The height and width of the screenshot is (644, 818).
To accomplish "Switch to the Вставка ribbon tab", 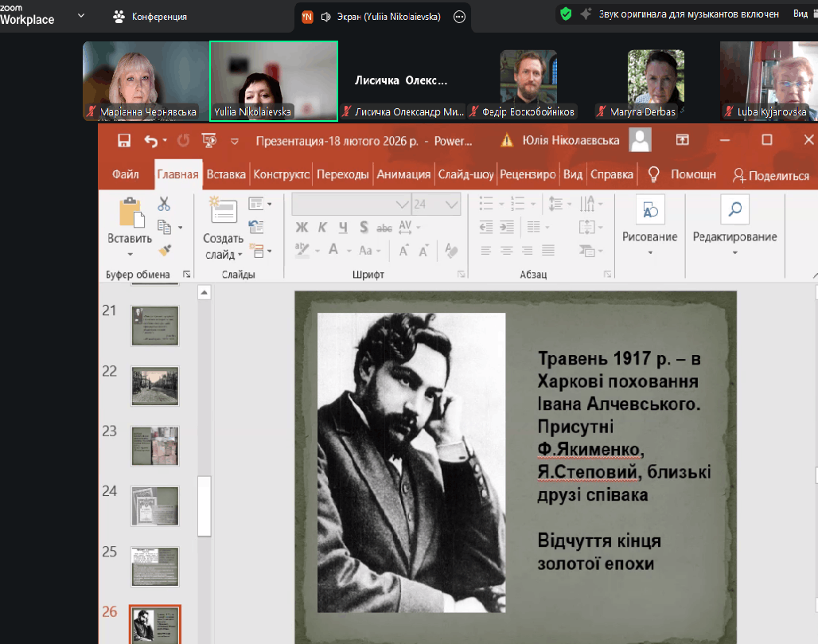I will click(x=226, y=174).
